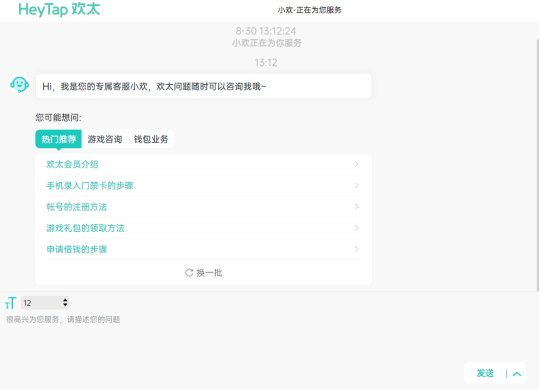Click chevron arrow on 手机录入门禁卡的步骤 row
The image size is (540, 389).
[356, 186]
